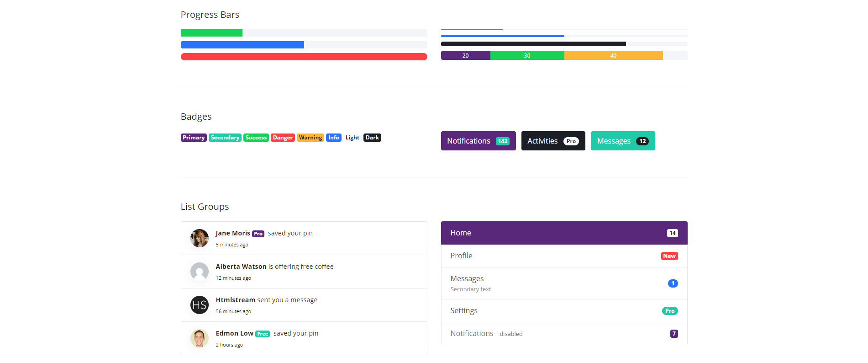Click the Primary badge

[x=194, y=138]
